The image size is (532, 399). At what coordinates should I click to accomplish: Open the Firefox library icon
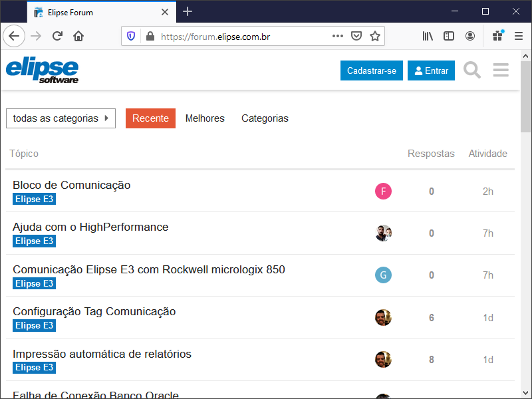[428, 37]
